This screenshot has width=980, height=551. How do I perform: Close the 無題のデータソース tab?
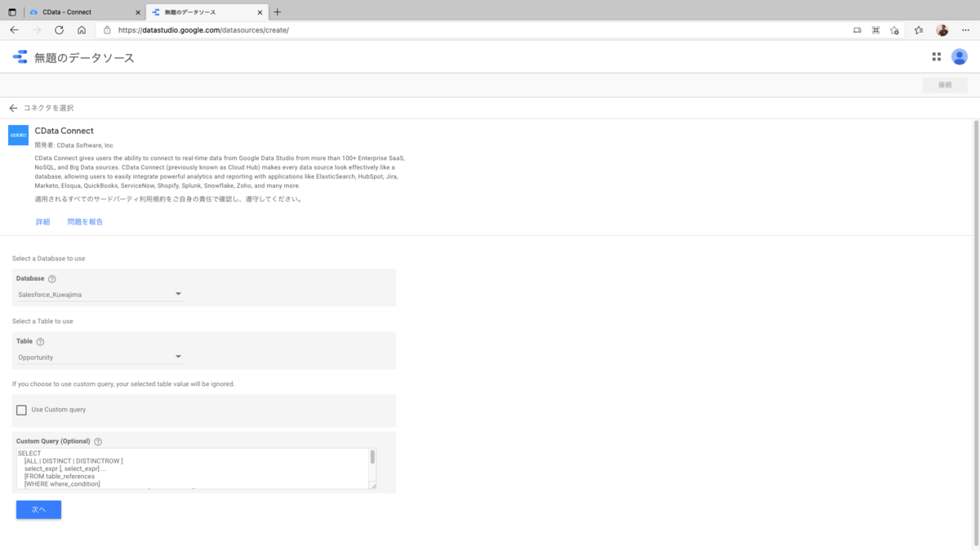point(261,12)
